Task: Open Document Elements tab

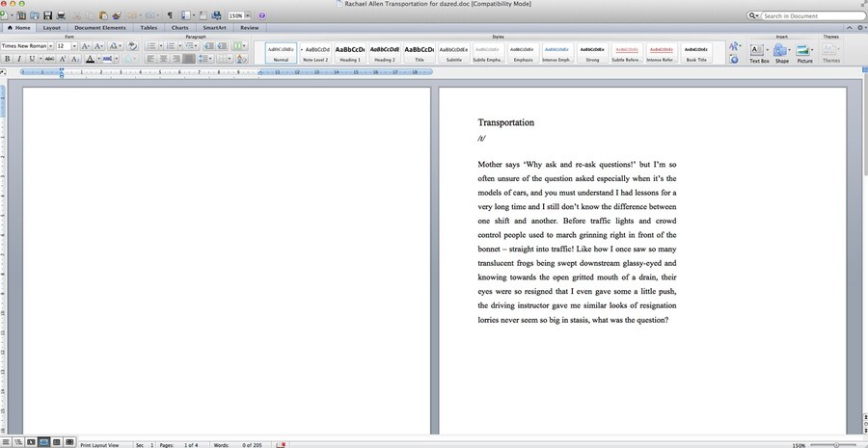Action: point(100,28)
